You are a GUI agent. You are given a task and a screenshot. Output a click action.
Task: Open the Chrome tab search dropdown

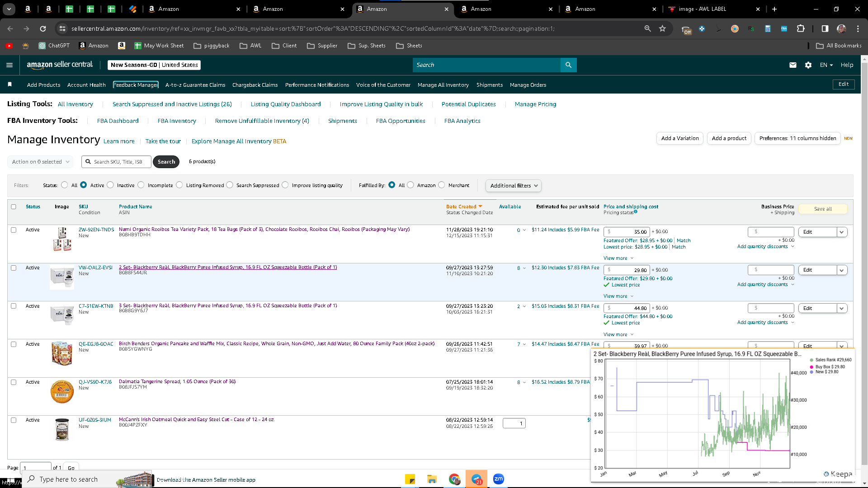coord(9,9)
